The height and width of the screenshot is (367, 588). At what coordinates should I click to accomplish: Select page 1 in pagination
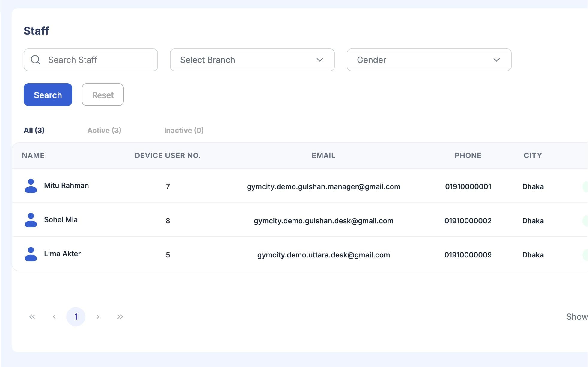[76, 317]
